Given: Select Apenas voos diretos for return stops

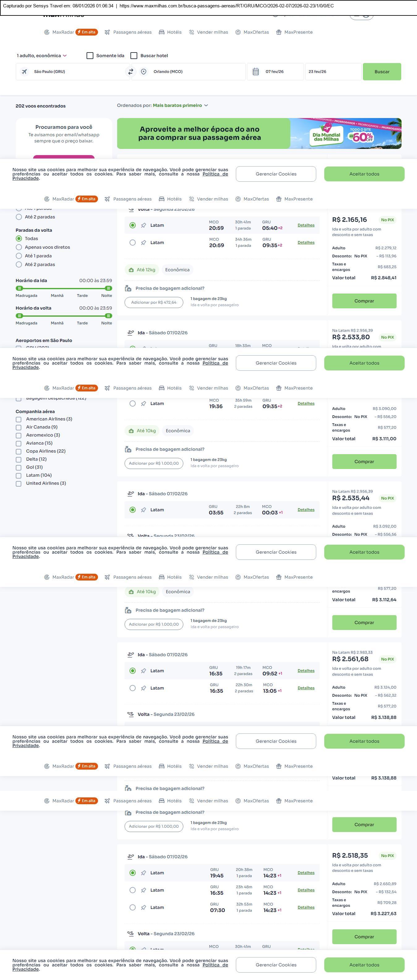Looking at the screenshot, I should (19, 247).
